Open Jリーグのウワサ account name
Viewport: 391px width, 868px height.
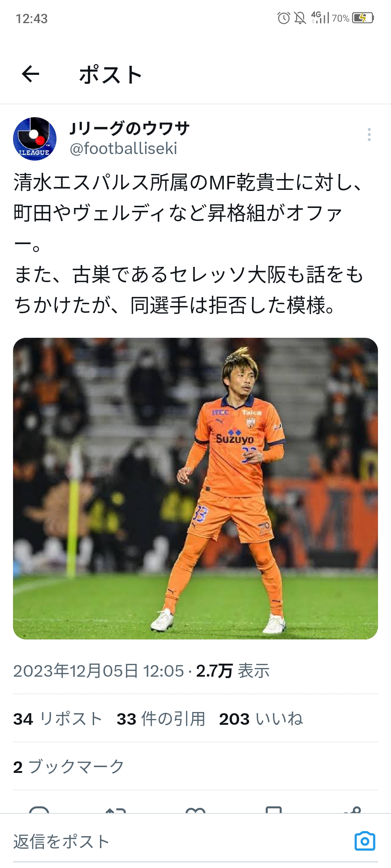[x=130, y=128]
